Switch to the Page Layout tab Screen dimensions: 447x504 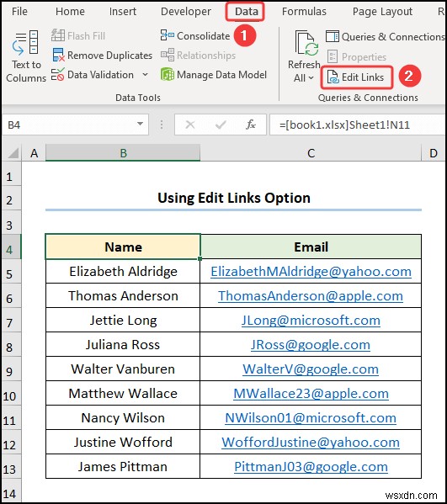click(x=382, y=12)
